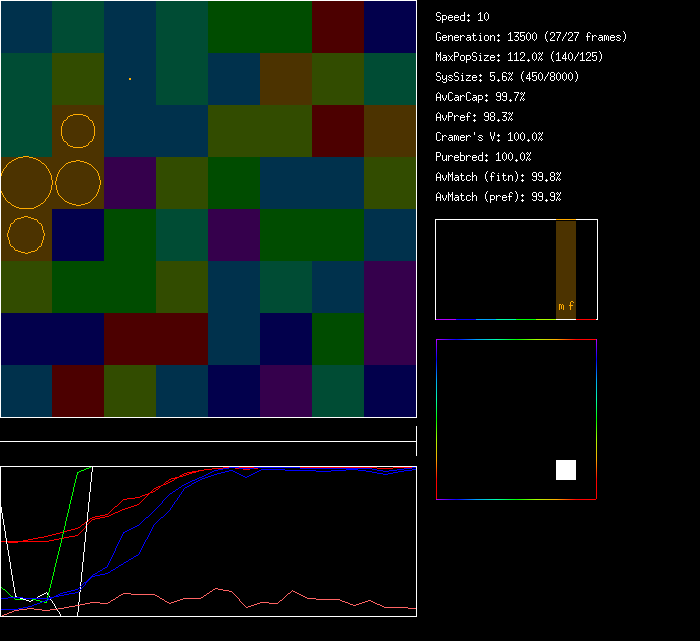Click the Purebred 100.0% statistic
Viewport: 700px width, 641px height.
point(483,157)
